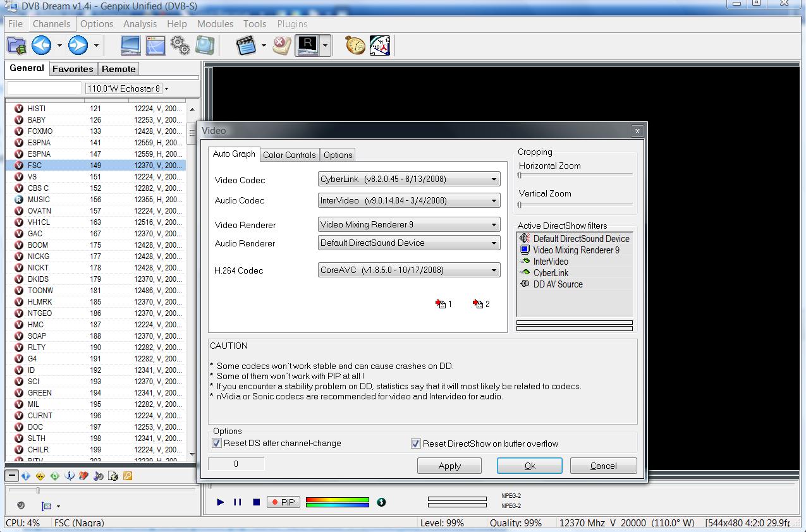Click the orange key icon
Viewport: 806px width, 532px height.
[128, 476]
